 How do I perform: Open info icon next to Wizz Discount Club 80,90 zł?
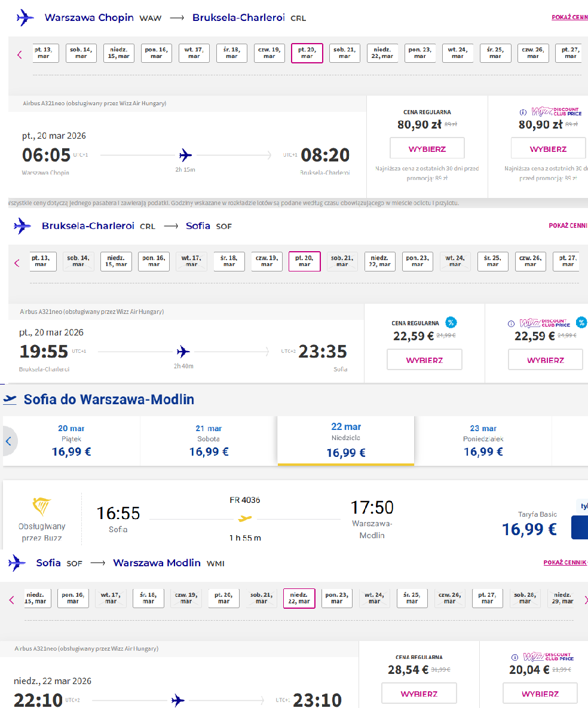(523, 112)
